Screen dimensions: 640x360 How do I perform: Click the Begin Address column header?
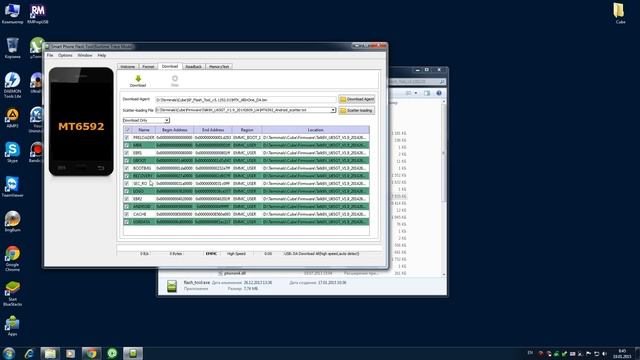[174, 130]
